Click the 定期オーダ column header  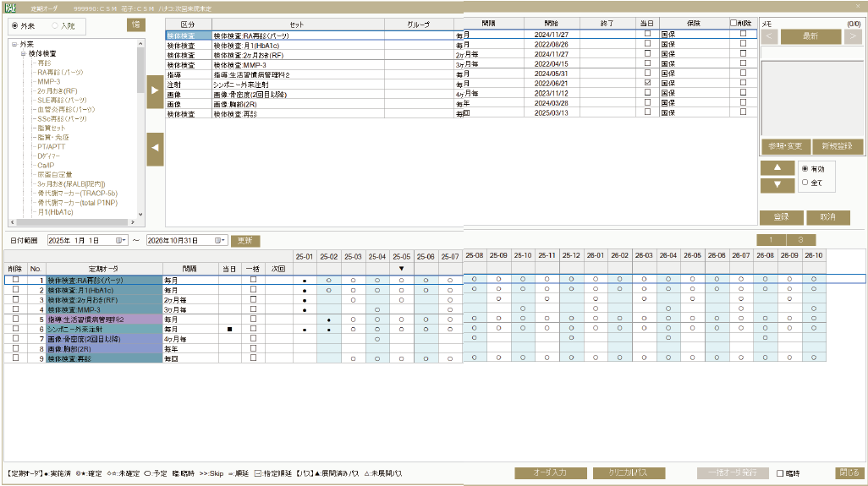[103, 269]
